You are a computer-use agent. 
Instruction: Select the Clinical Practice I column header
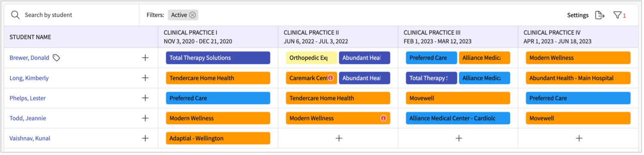218,37
